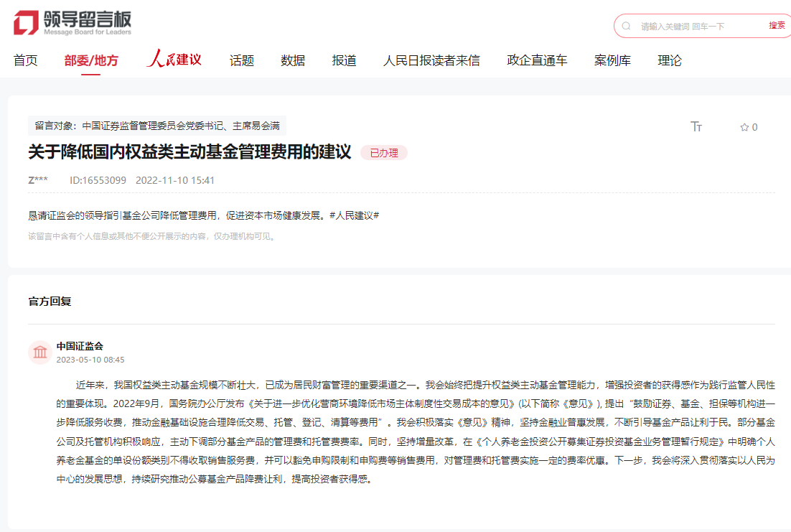Click the font size Tт icon
791x532 pixels.
pyautogui.click(x=696, y=127)
